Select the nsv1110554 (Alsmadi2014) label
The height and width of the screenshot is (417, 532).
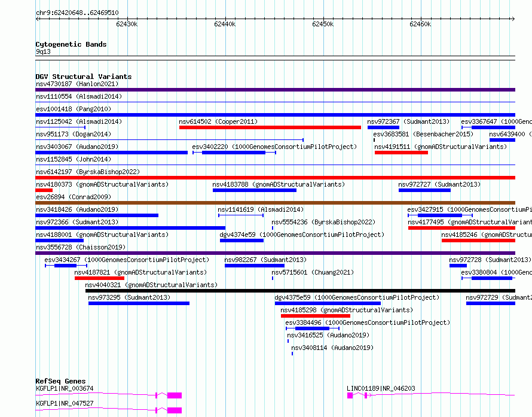click(79, 96)
